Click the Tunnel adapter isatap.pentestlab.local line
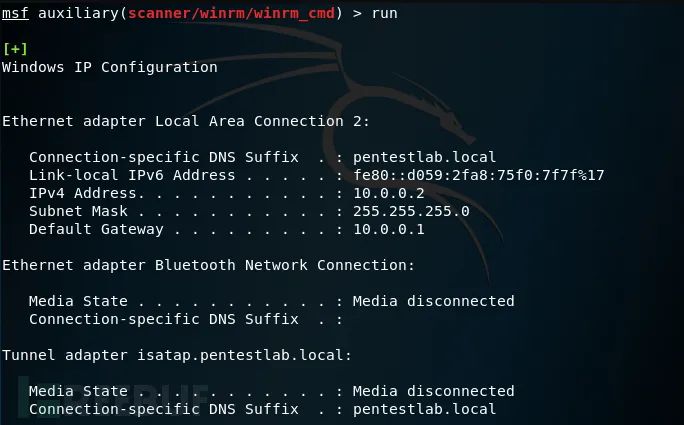 (x=177, y=355)
